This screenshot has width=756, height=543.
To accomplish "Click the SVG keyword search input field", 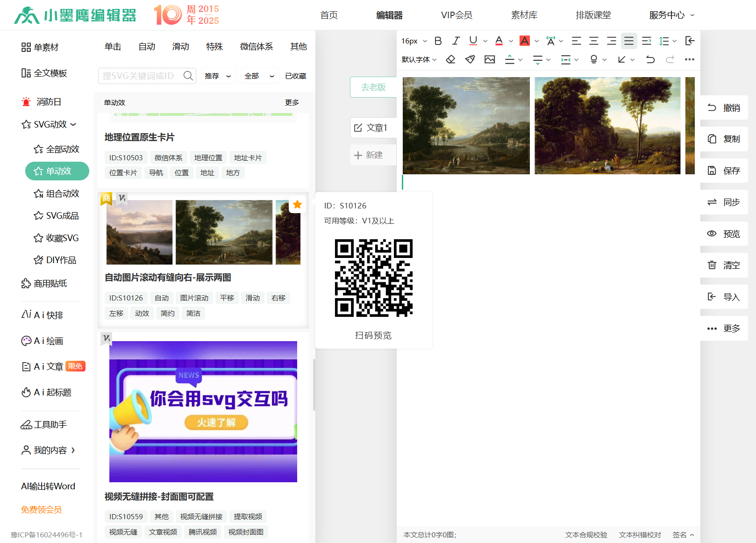I will point(140,76).
